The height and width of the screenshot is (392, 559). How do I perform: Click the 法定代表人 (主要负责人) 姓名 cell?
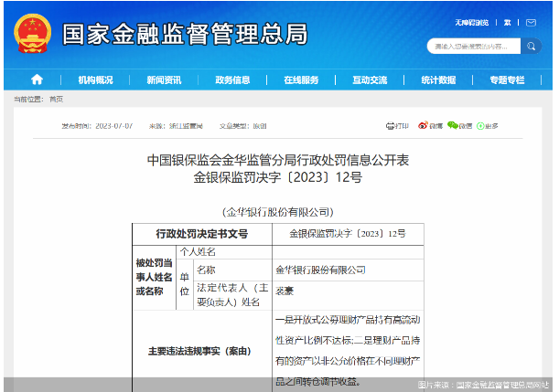point(232,295)
